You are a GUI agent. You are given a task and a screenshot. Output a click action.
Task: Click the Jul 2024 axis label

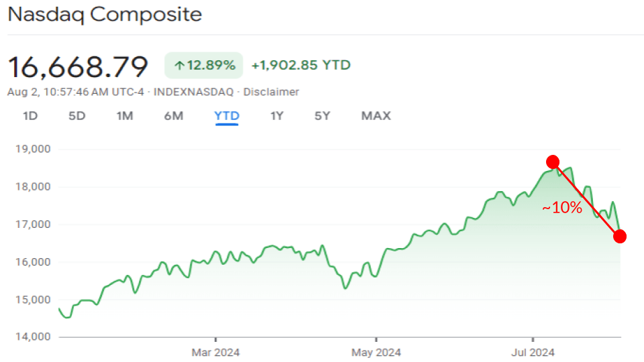click(533, 352)
